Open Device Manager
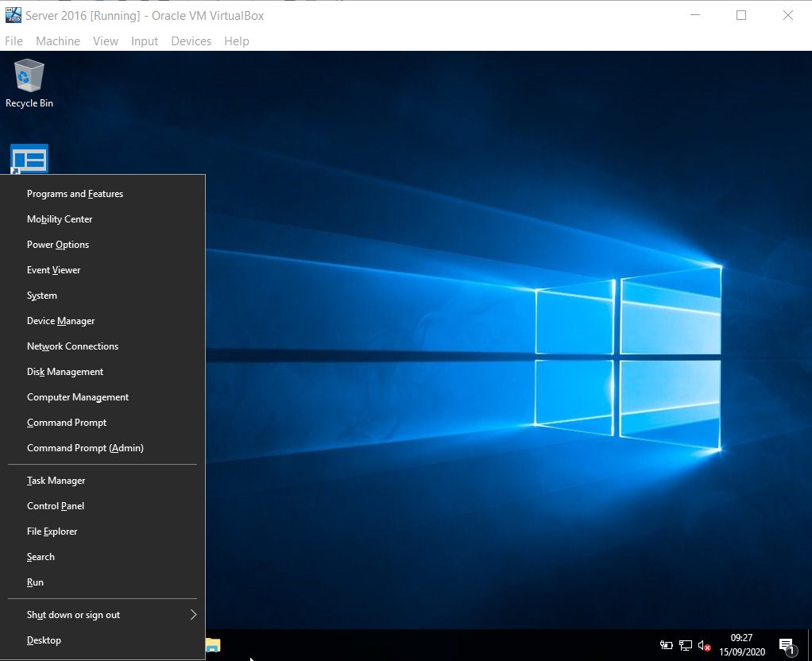Screen dimensions: 812x661 (102, 321)
